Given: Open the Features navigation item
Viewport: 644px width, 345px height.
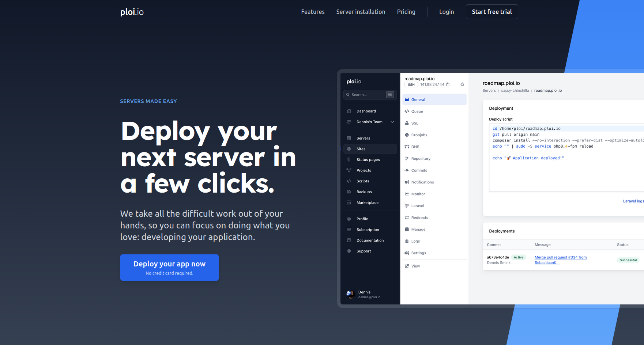Looking at the screenshot, I should pyautogui.click(x=313, y=12).
